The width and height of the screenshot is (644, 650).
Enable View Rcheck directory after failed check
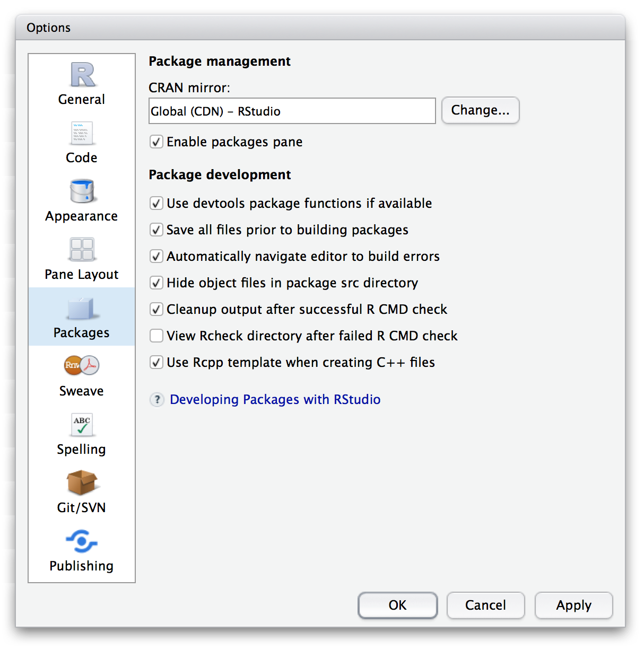156,336
